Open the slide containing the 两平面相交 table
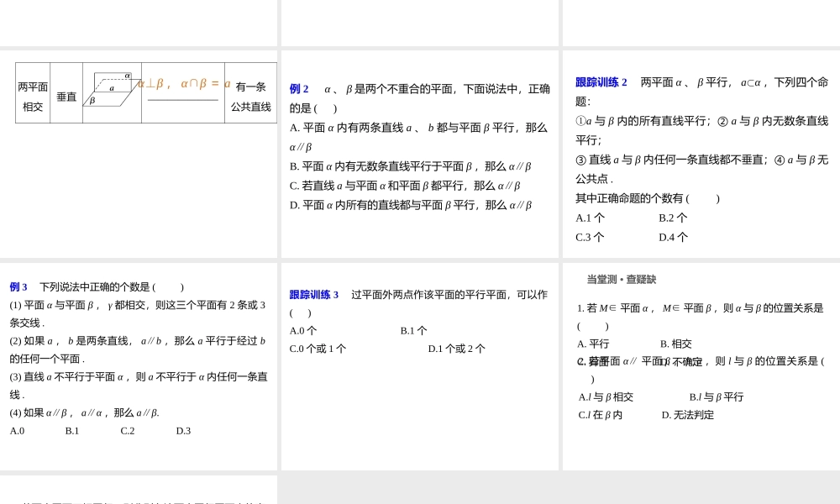 [139, 154]
